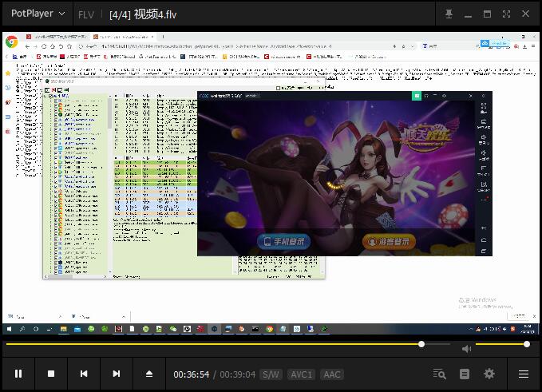Click the AVC1 video codec label
Screen dimensions: 542x392
pos(301,374)
